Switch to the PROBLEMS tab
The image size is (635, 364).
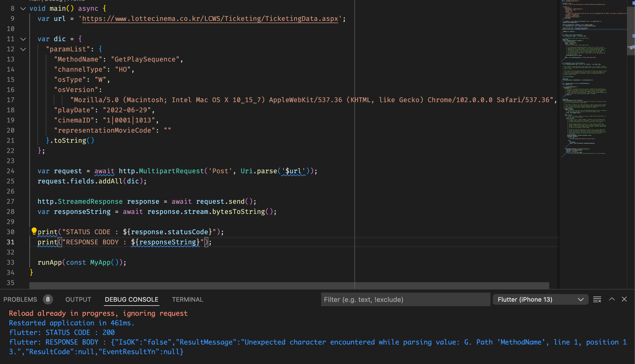point(20,299)
